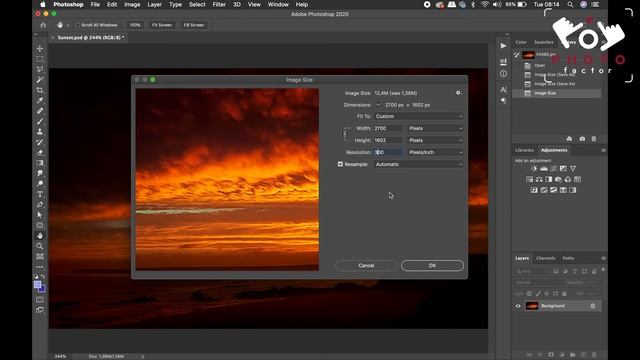Screen dimensions: 640x360
Task: Click OK in Image Size dialog
Action: [432, 265]
